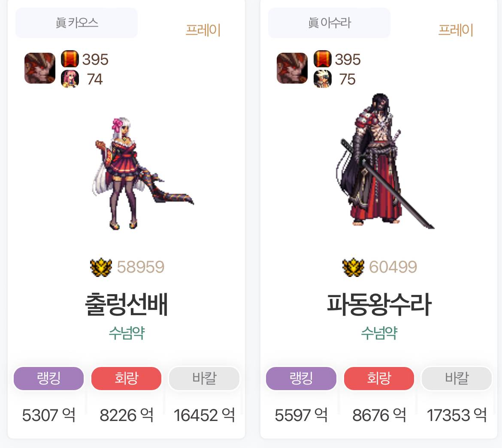Click the 眞 아수라 class label

coord(329,23)
